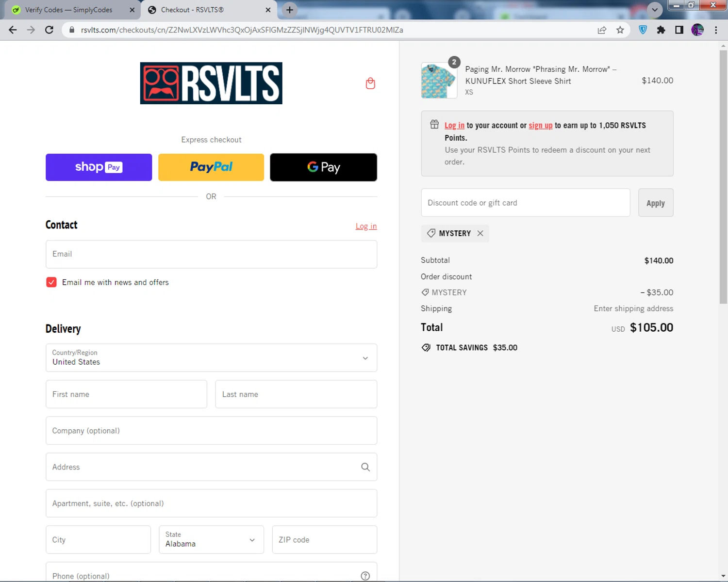
Task: Open a new browser tab
Action: (x=290, y=10)
